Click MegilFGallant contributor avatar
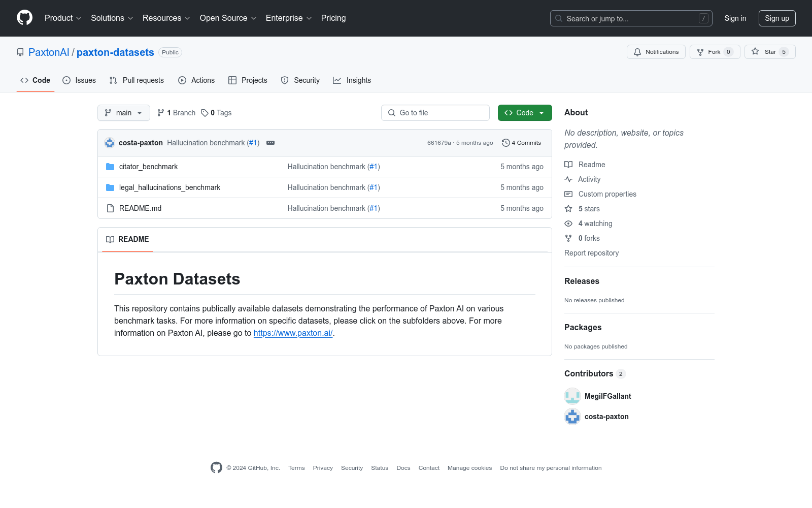 (572, 396)
